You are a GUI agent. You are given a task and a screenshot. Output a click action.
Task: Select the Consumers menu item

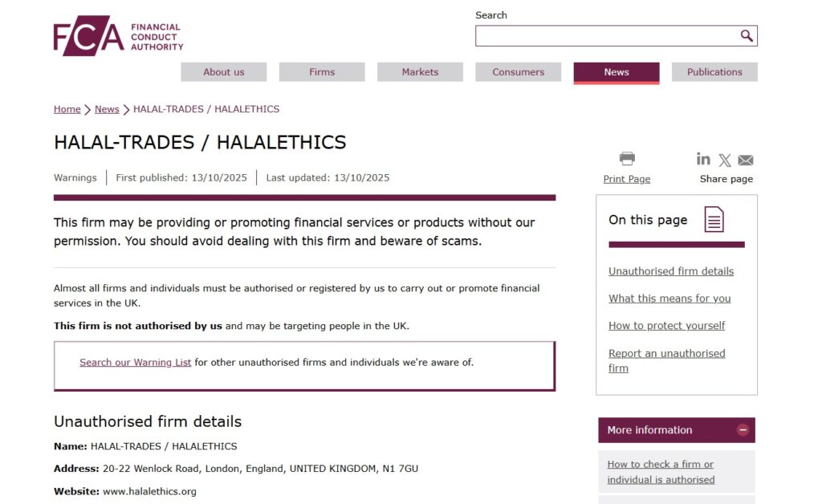click(x=518, y=72)
